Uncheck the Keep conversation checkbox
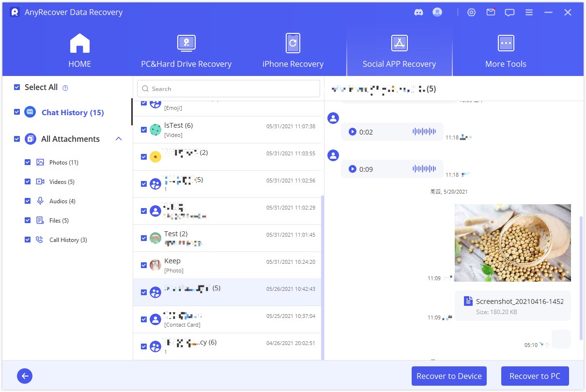The image size is (586, 392). 144,265
